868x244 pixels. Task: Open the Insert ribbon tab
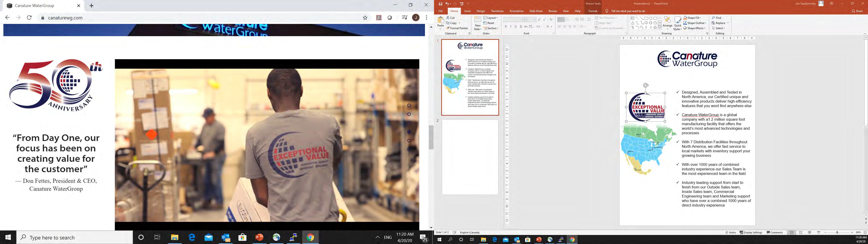(467, 11)
